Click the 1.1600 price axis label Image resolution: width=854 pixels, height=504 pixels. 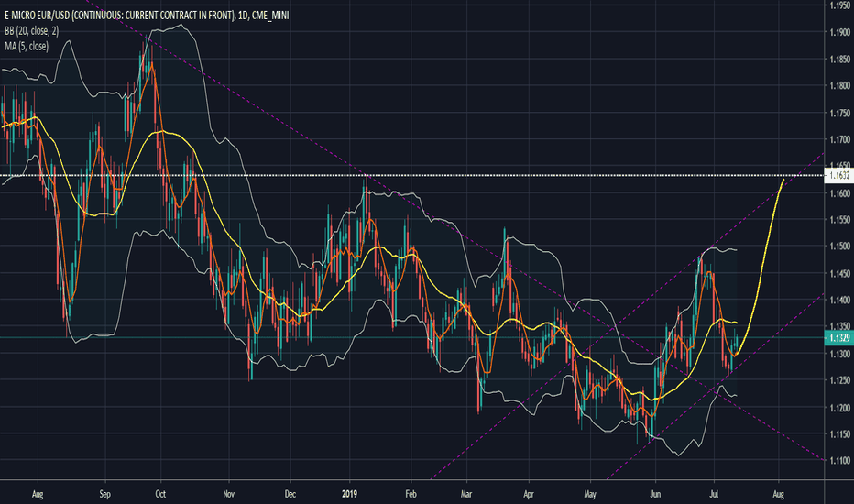[840, 192]
